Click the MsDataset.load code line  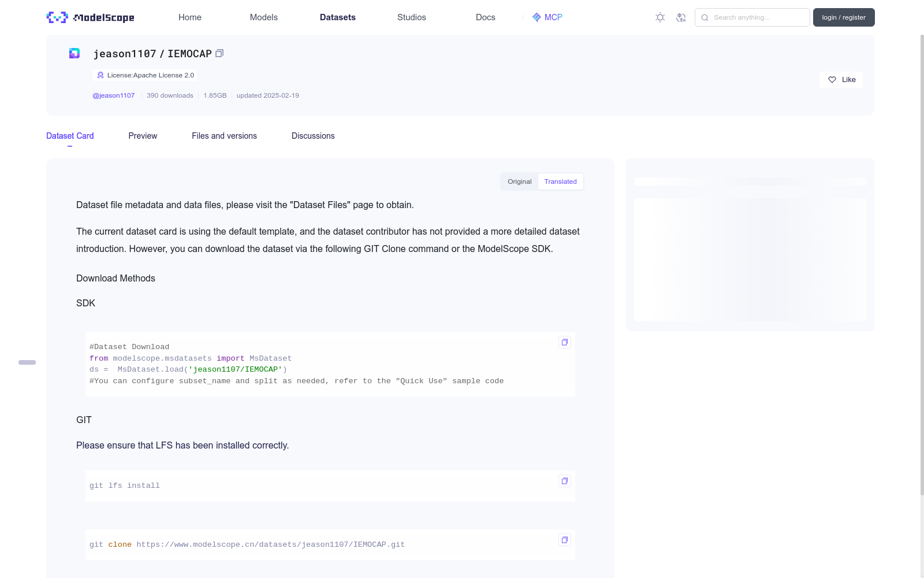coord(188,369)
